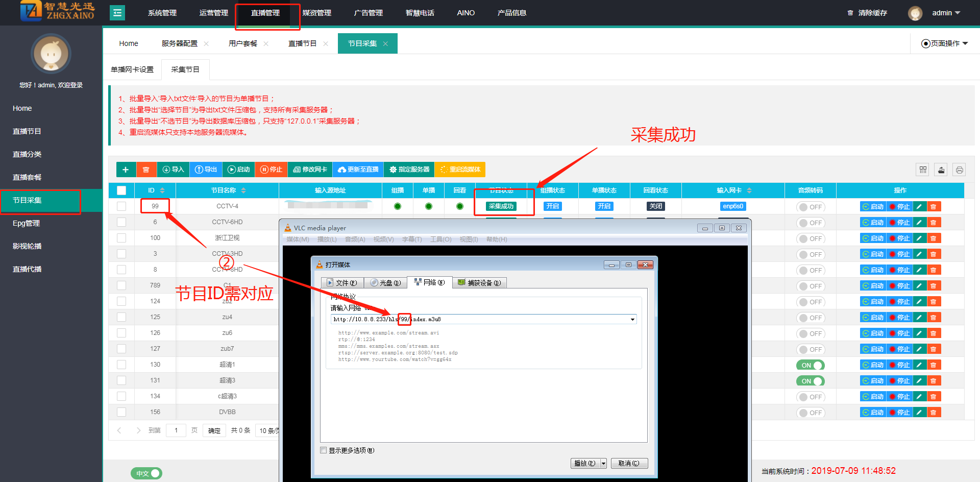
Task: Open the 媒资管理 top menu
Action: [316, 13]
